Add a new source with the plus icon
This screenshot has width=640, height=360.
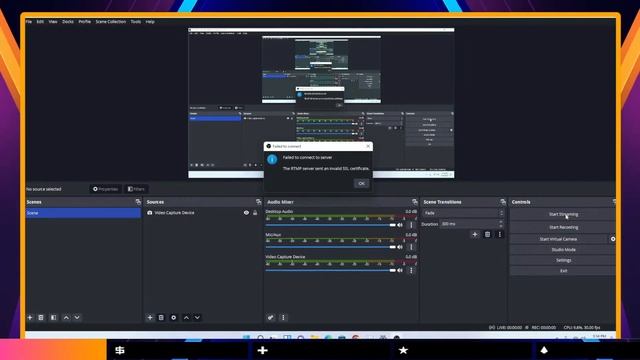click(x=150, y=317)
